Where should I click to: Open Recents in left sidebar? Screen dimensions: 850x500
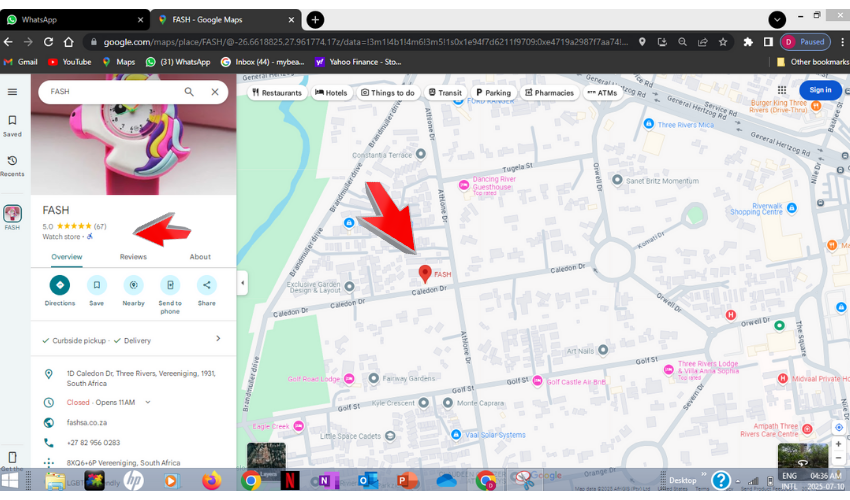[x=13, y=165]
